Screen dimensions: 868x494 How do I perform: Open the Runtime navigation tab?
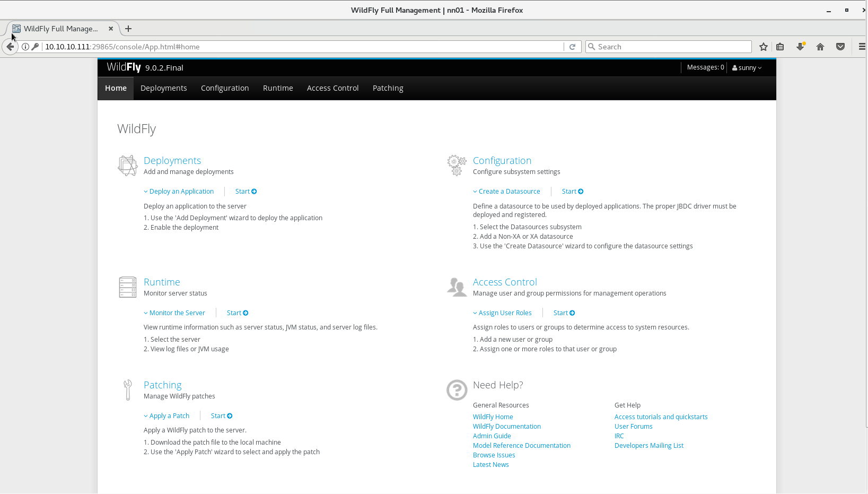tap(278, 88)
